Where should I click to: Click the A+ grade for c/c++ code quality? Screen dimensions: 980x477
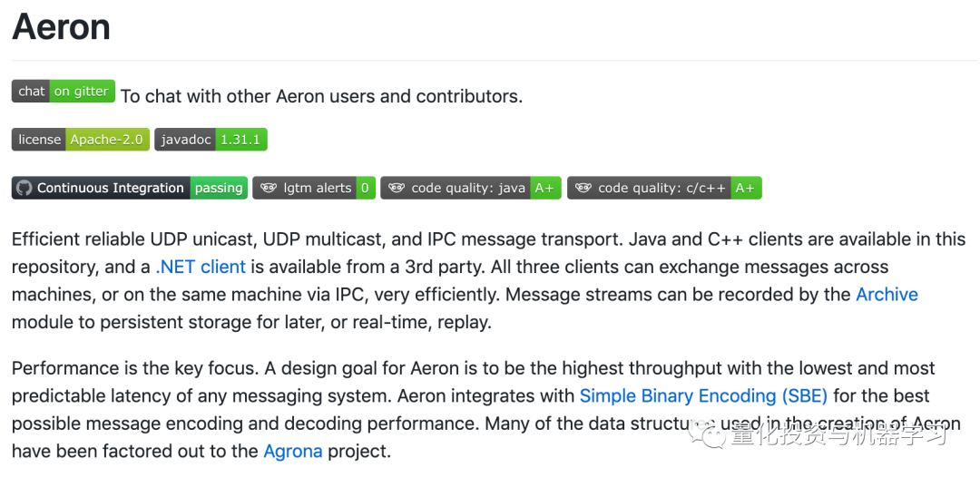pos(745,188)
